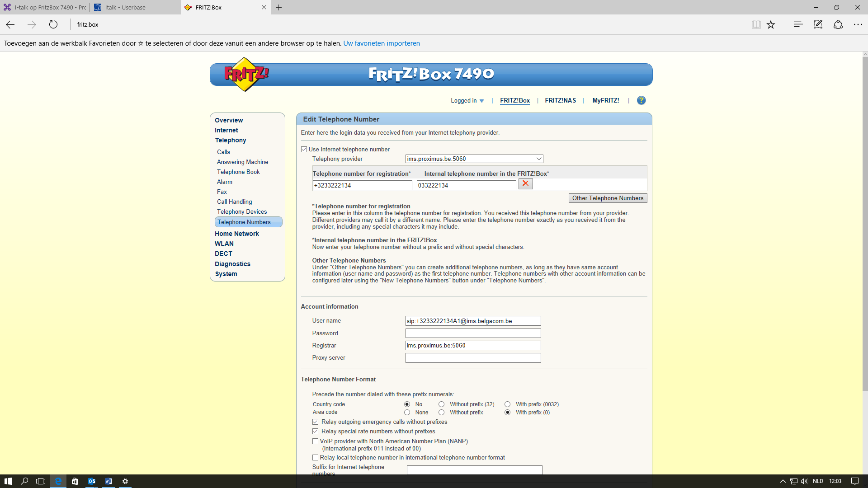Open Telephony Devices in sidebar
The width and height of the screenshot is (868, 488).
coord(242,211)
